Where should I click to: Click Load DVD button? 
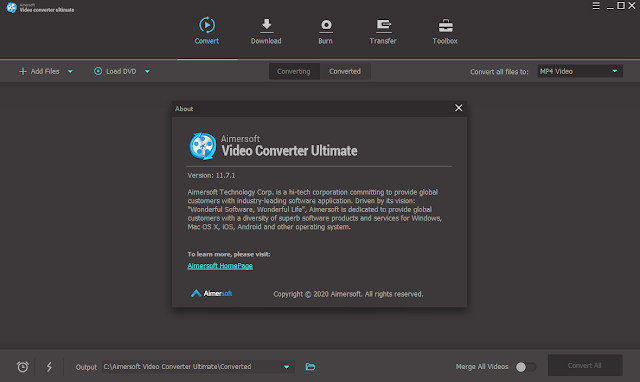115,71
